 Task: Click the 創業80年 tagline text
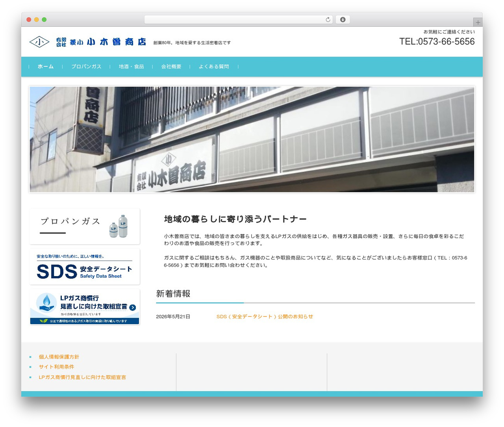pyautogui.click(x=192, y=43)
